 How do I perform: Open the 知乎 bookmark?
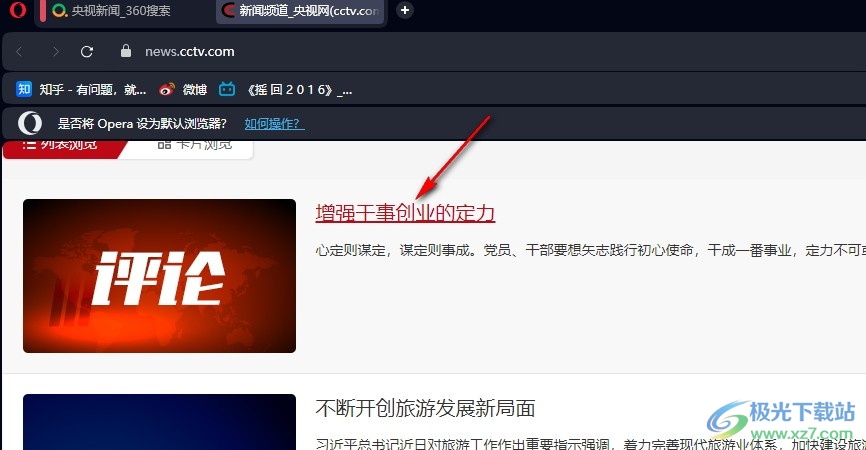point(82,89)
